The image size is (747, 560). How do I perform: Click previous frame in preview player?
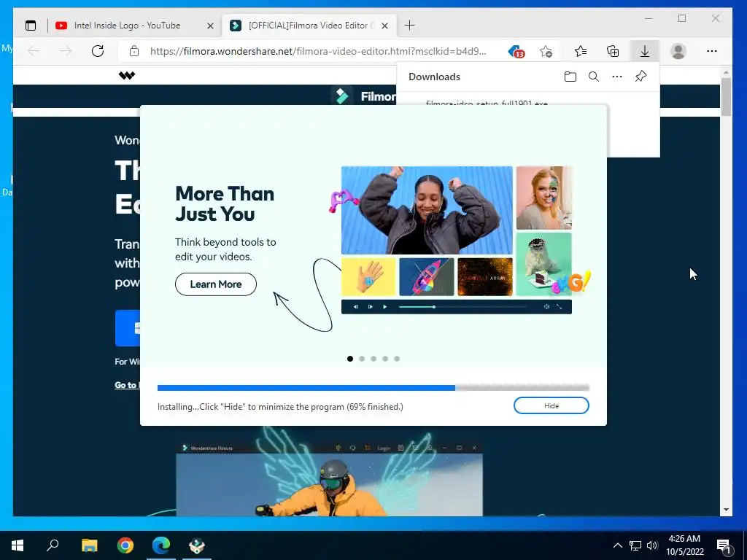(x=356, y=307)
